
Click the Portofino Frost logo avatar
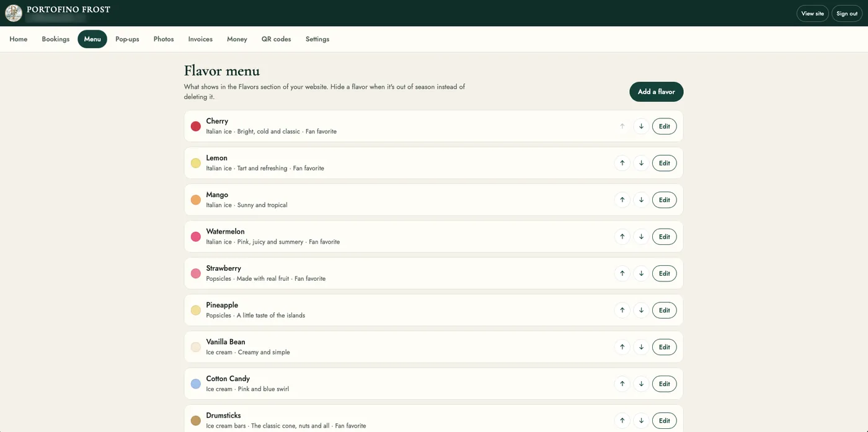(14, 13)
